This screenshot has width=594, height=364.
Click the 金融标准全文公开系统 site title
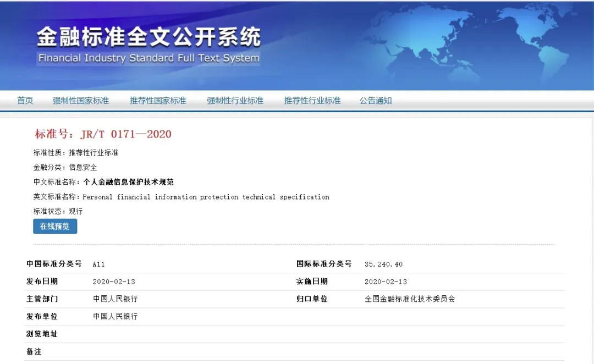[148, 37]
